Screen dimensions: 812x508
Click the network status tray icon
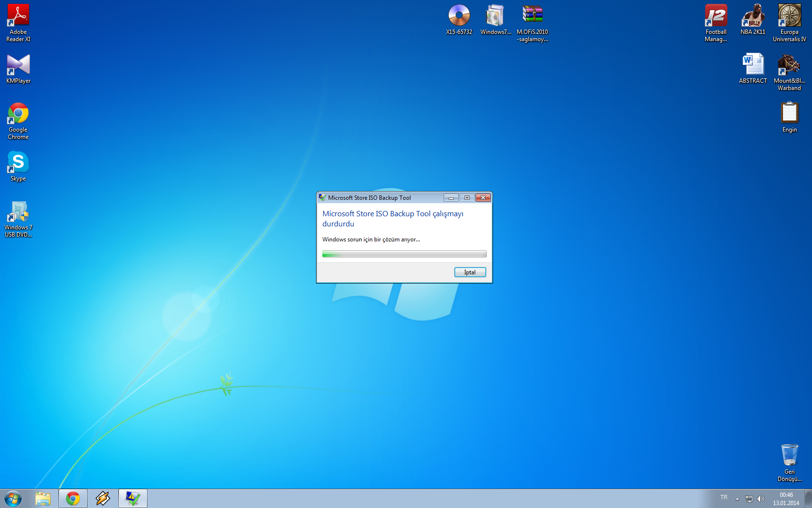749,499
